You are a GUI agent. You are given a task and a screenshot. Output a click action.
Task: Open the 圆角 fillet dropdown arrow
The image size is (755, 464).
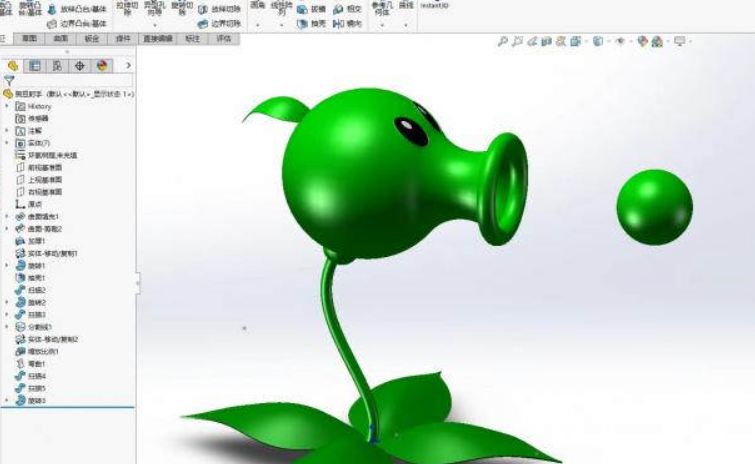pos(258,25)
